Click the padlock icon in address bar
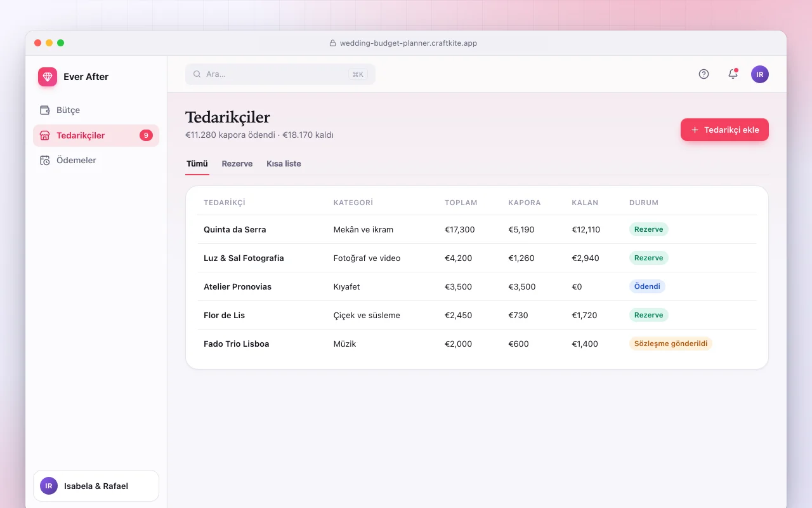 tap(332, 43)
